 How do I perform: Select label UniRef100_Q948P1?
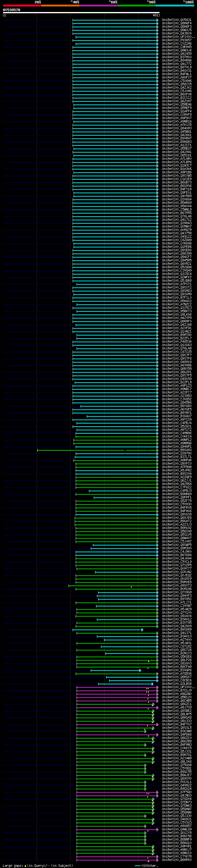(176, 446)
